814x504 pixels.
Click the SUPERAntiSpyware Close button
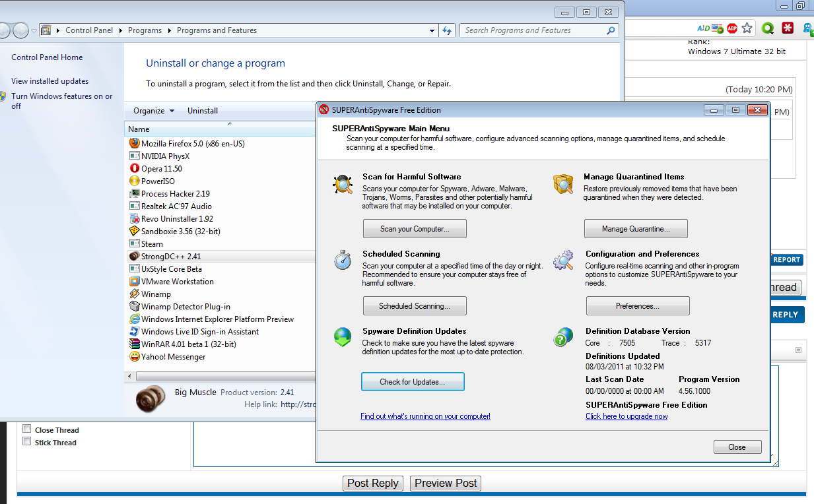point(737,447)
